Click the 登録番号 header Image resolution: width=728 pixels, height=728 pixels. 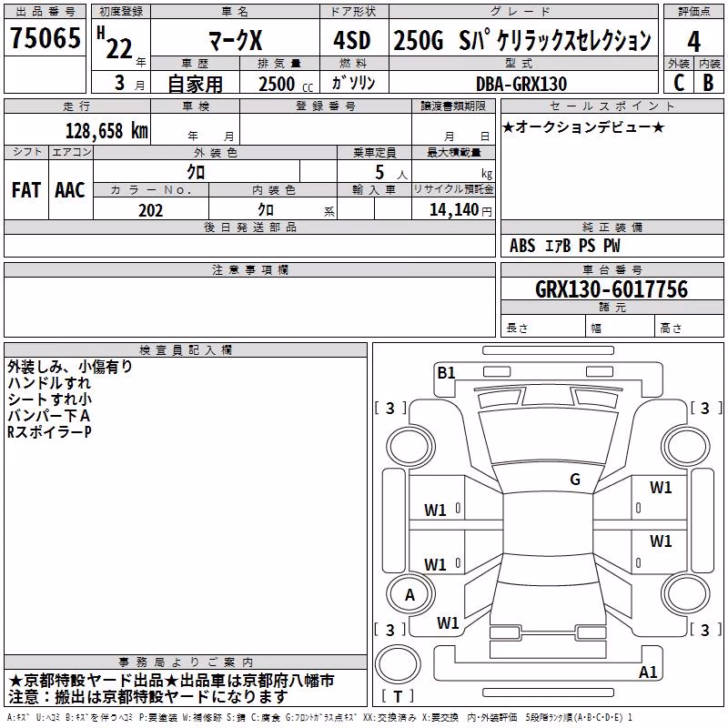[x=326, y=106]
